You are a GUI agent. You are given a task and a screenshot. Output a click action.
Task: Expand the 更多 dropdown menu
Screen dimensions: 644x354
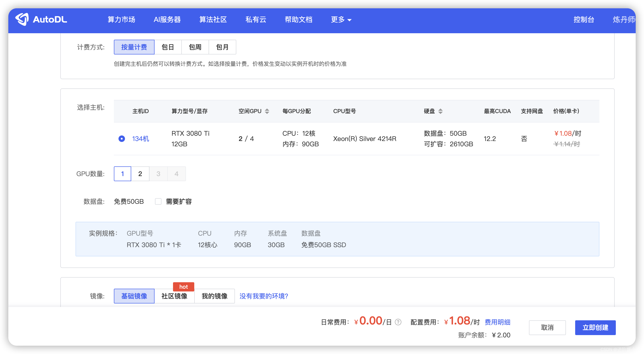341,19
